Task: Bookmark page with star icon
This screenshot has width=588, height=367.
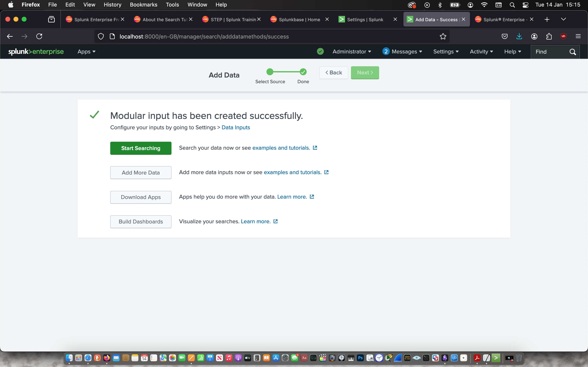Action: pos(443,36)
